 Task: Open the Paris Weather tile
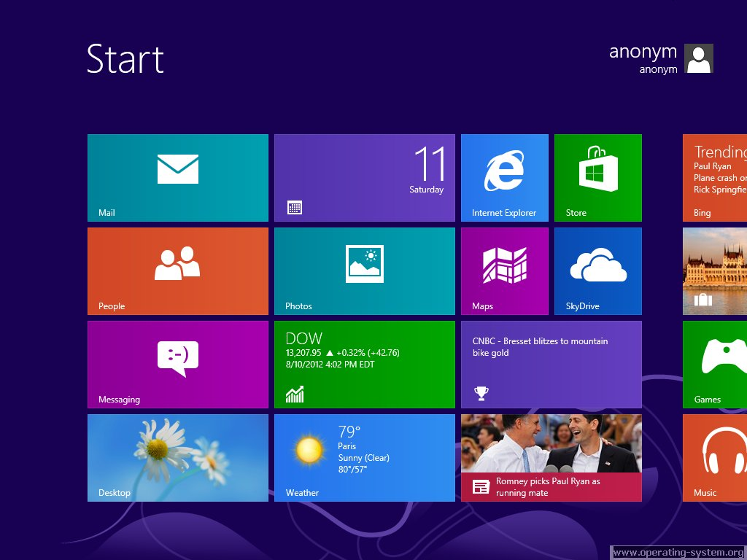pos(364,457)
